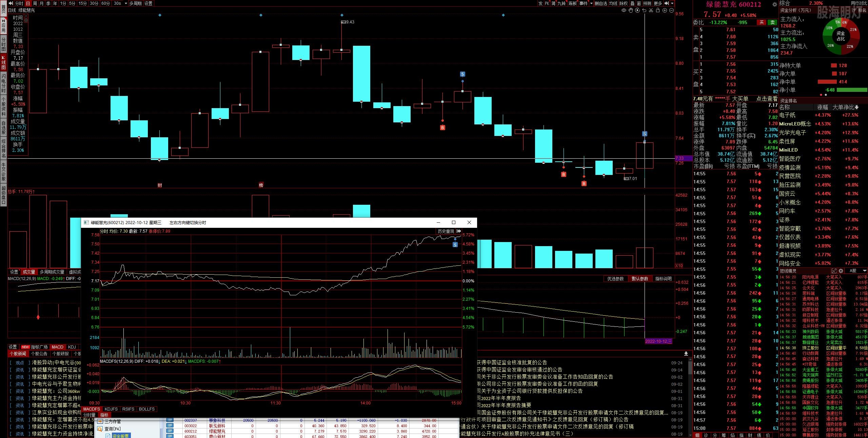This screenshot has height=438, width=868.
Task: Click the collapse arrow icon left of 分时
Action: click(11, 3)
